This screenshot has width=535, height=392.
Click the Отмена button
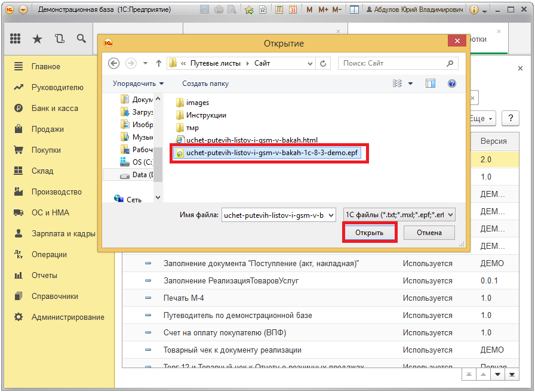[429, 233]
